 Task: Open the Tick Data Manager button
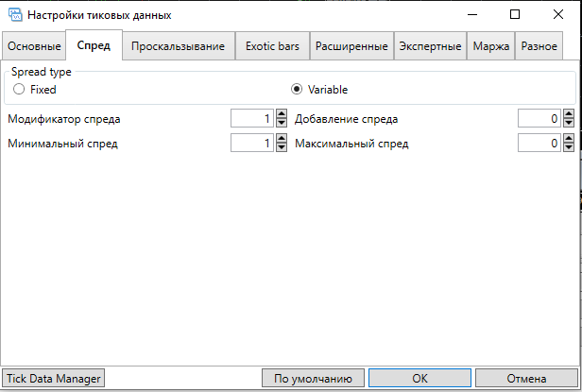54,378
